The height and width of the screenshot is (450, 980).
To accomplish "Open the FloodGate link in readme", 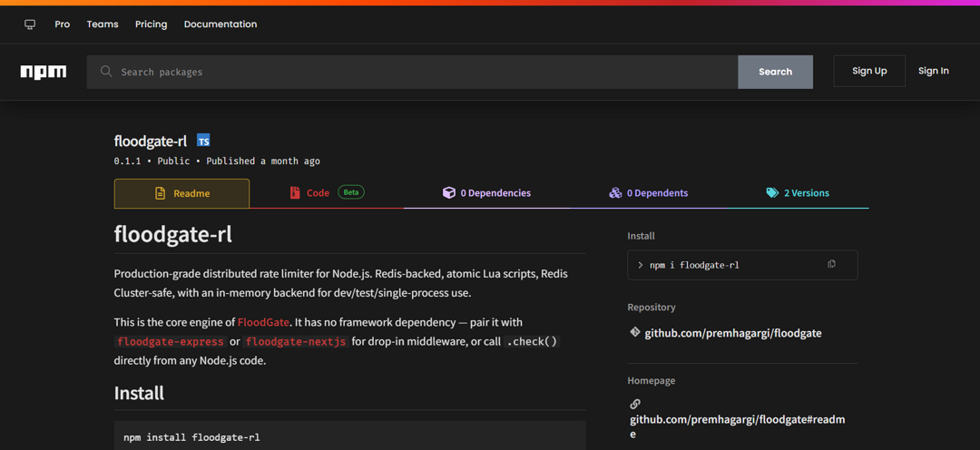I will (x=263, y=322).
